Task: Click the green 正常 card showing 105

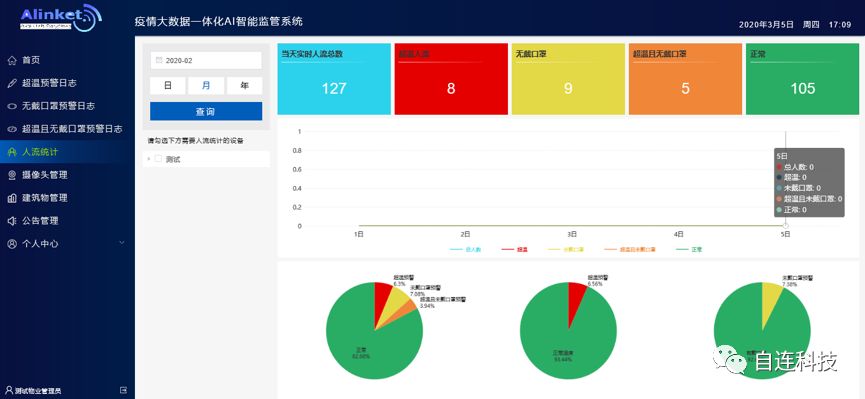Action: 802,79
